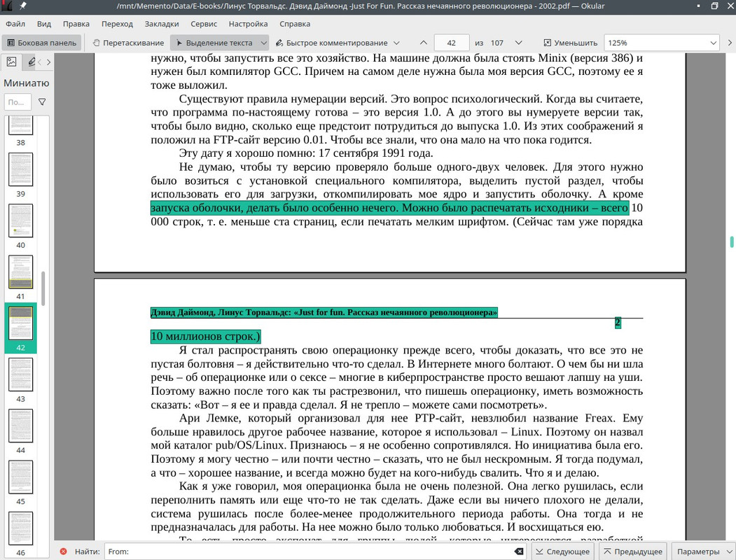The height and width of the screenshot is (560, 736).
Task: Open the Настройка menu
Action: (248, 24)
